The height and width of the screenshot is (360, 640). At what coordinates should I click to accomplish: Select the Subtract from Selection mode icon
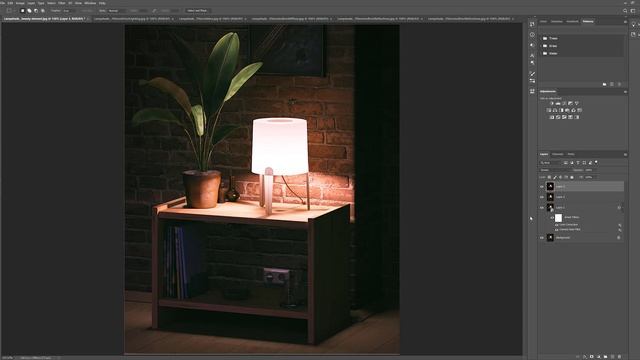(36, 11)
